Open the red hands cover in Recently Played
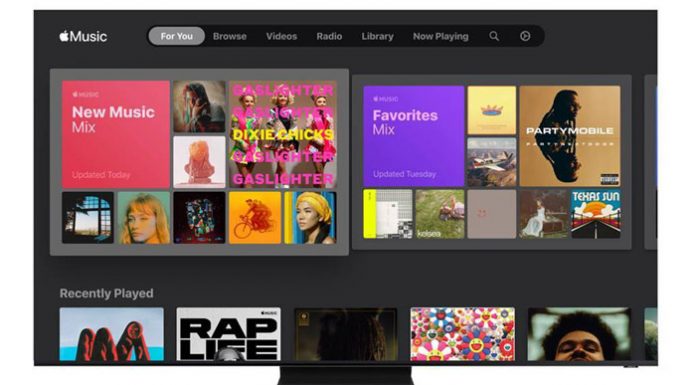 click(111, 334)
